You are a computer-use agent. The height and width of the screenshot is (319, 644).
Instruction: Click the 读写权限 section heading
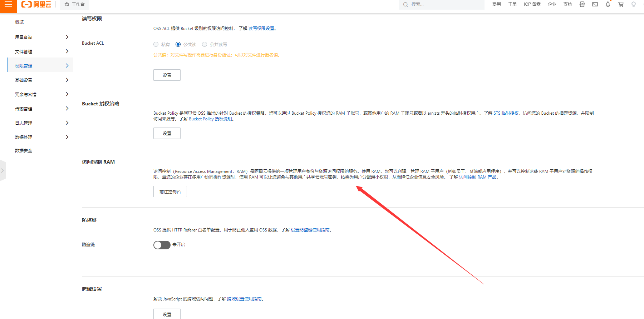[92, 19]
